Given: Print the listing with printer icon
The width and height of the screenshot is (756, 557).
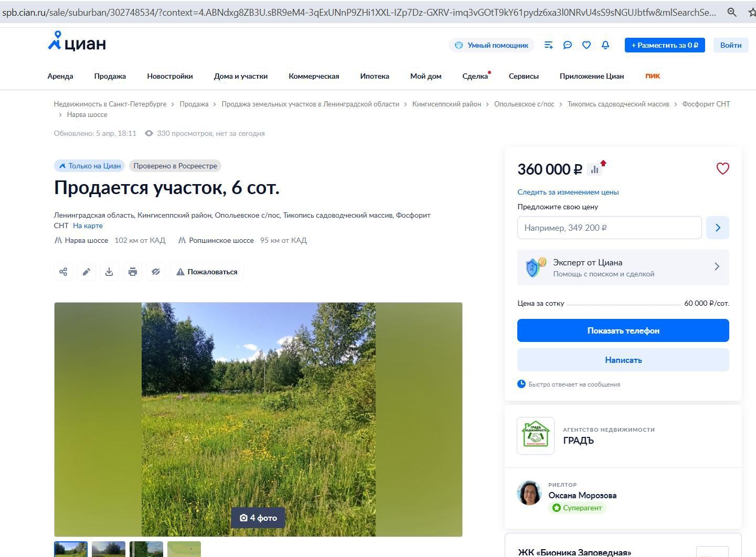Looking at the screenshot, I should [x=133, y=272].
